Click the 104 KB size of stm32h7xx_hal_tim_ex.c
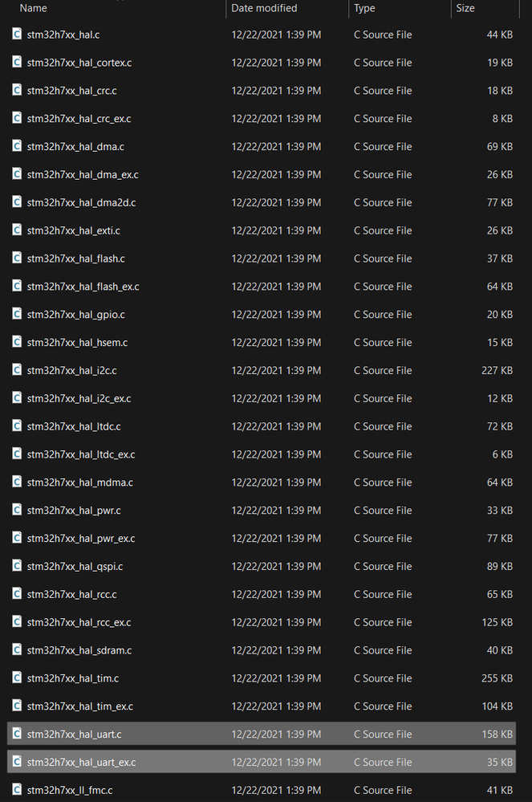This screenshot has height=802, width=532. point(497,706)
